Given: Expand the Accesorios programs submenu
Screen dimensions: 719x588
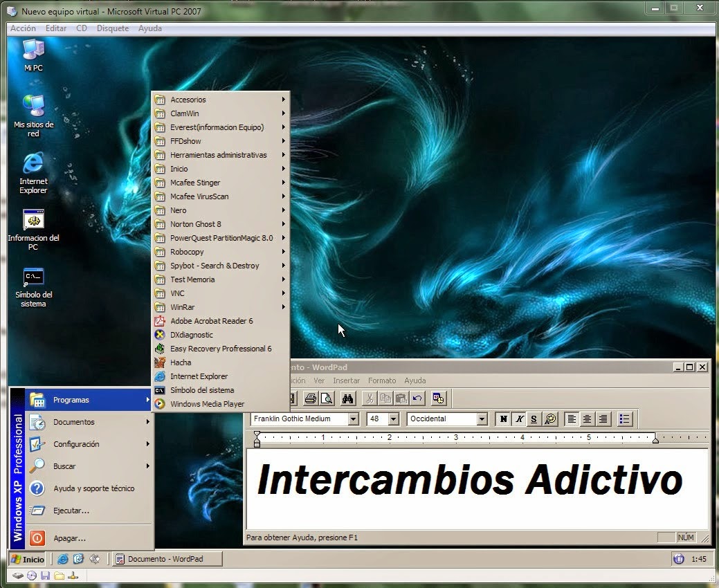Looking at the screenshot, I should [x=221, y=100].
